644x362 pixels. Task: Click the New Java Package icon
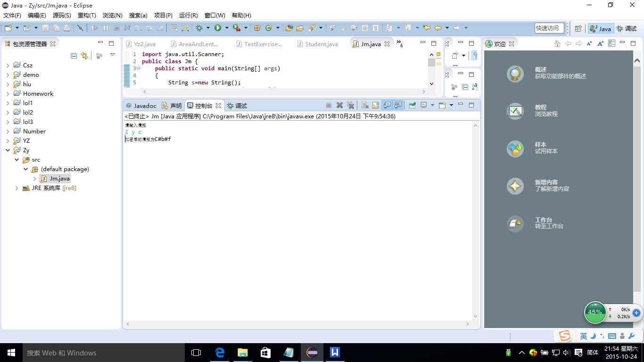coord(257,28)
